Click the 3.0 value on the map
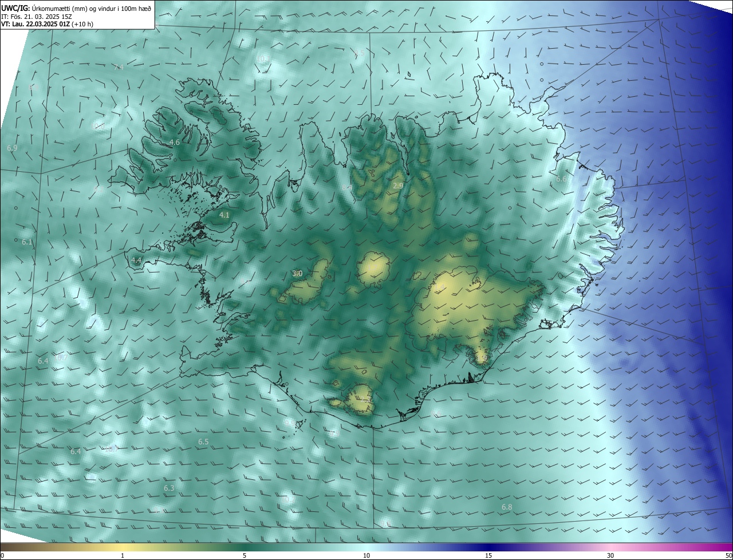 pyautogui.click(x=297, y=274)
